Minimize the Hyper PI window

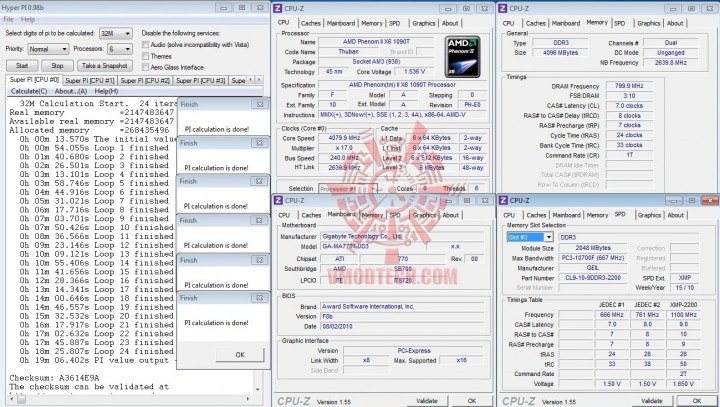tap(224, 8)
